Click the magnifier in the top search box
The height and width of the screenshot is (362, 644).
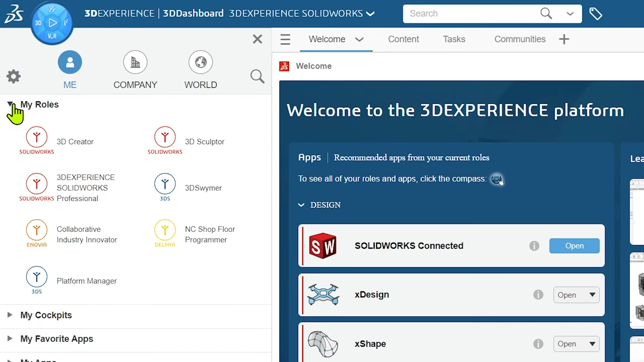coord(546,13)
